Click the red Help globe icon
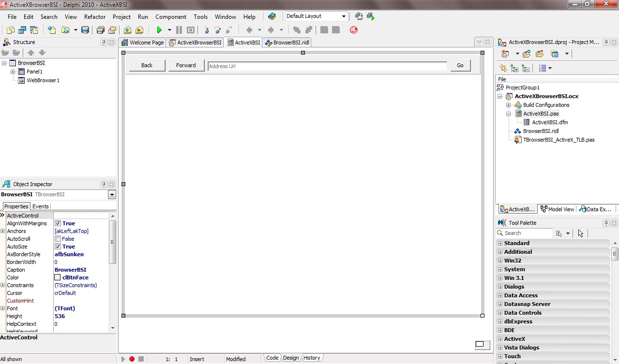The width and height of the screenshot is (619, 364). [x=354, y=30]
